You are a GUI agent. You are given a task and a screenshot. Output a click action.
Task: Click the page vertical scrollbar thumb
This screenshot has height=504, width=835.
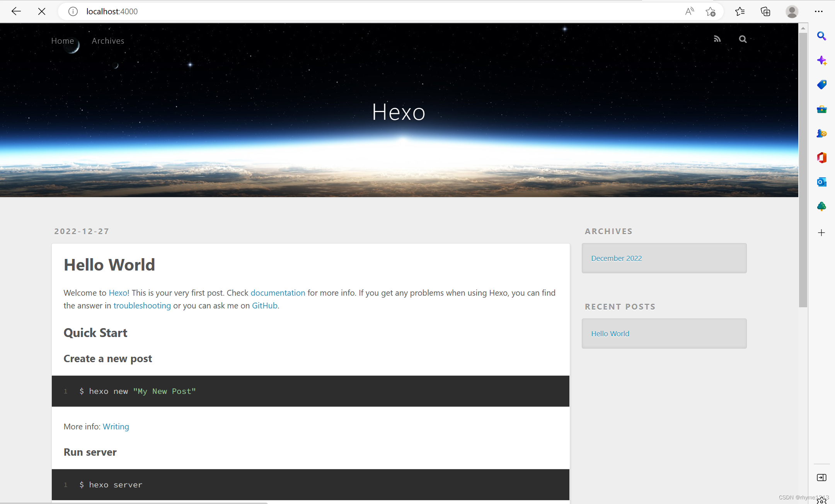tap(803, 170)
